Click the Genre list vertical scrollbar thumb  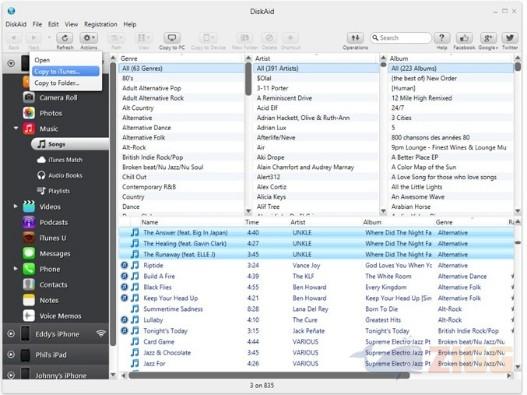click(x=248, y=79)
